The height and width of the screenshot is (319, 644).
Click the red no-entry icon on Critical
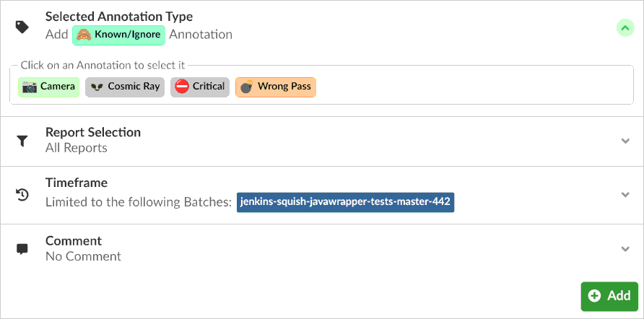tap(182, 87)
